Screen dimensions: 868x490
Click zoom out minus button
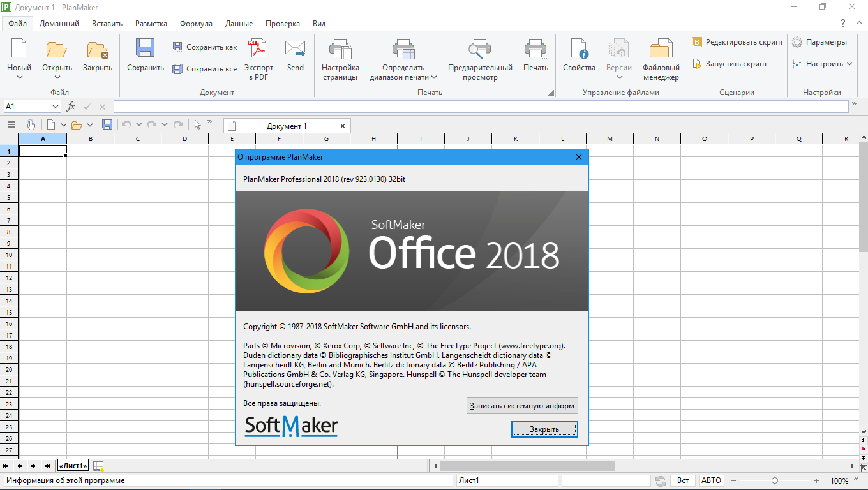click(x=734, y=480)
